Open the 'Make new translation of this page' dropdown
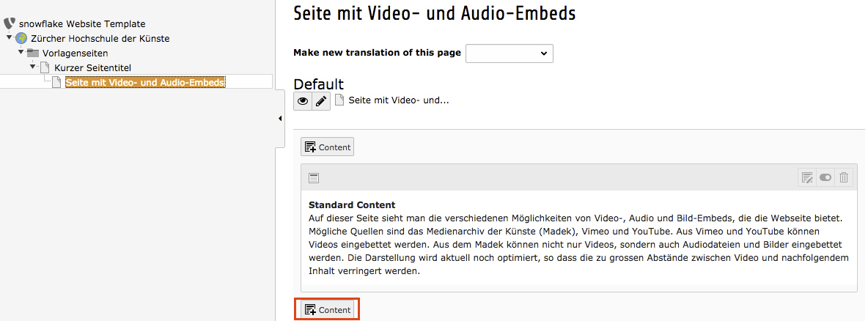The height and width of the screenshot is (321, 868). (x=509, y=53)
